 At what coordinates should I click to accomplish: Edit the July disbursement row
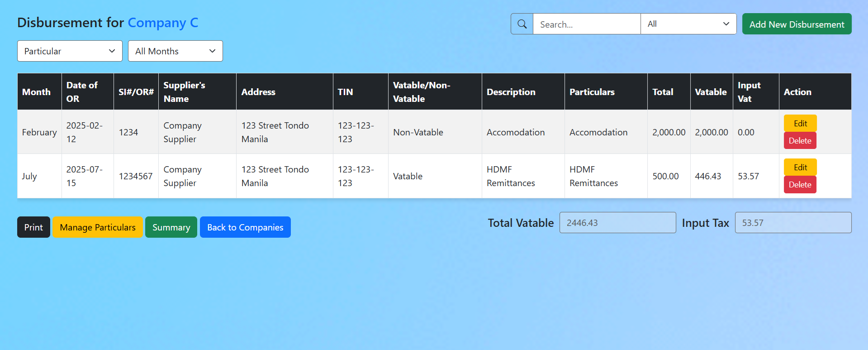(x=800, y=167)
